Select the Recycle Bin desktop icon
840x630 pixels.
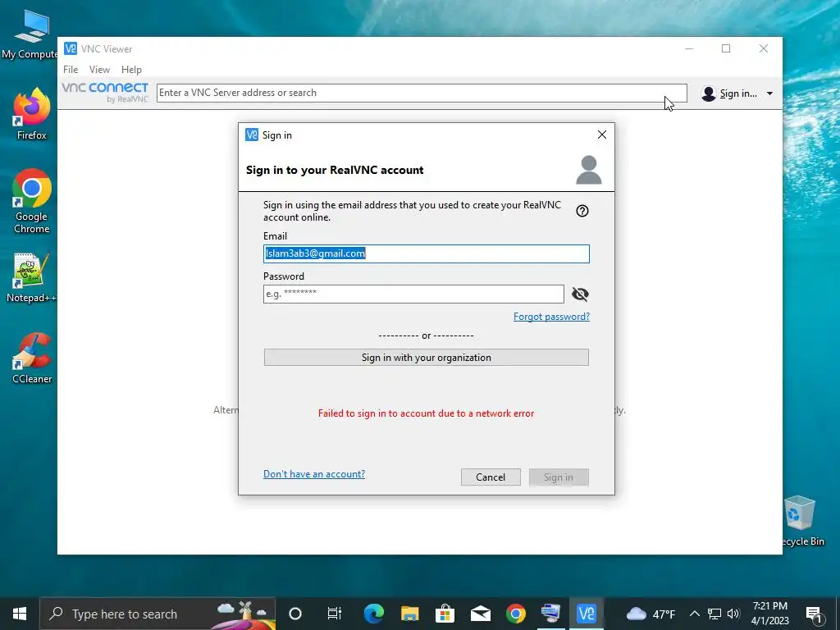pyautogui.click(x=801, y=521)
